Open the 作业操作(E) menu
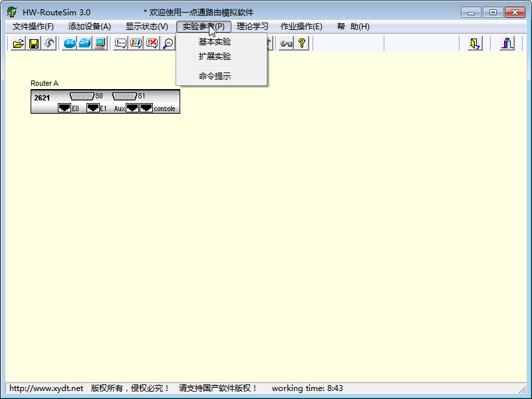 tap(301, 27)
